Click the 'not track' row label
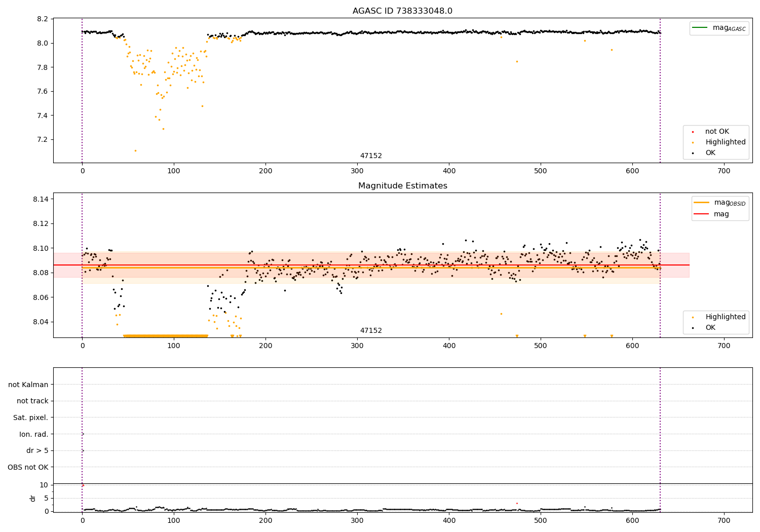 coord(32,401)
